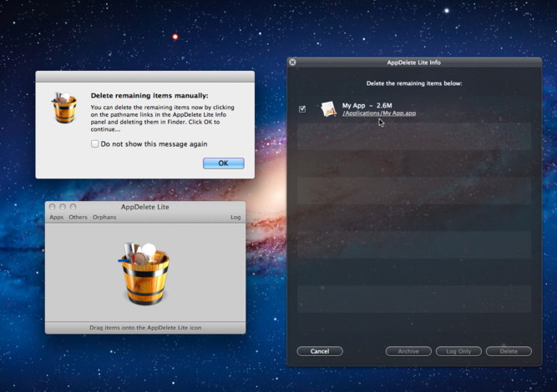Click the red close button of AppDelete Lite window
Viewport: 557px width, 392px height.
[53, 207]
